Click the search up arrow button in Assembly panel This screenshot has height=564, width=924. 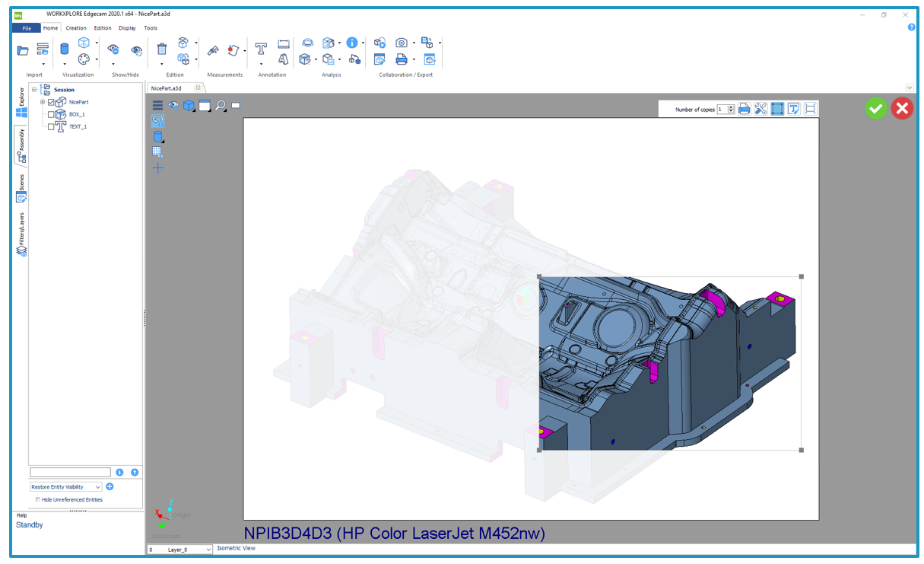[x=135, y=473]
